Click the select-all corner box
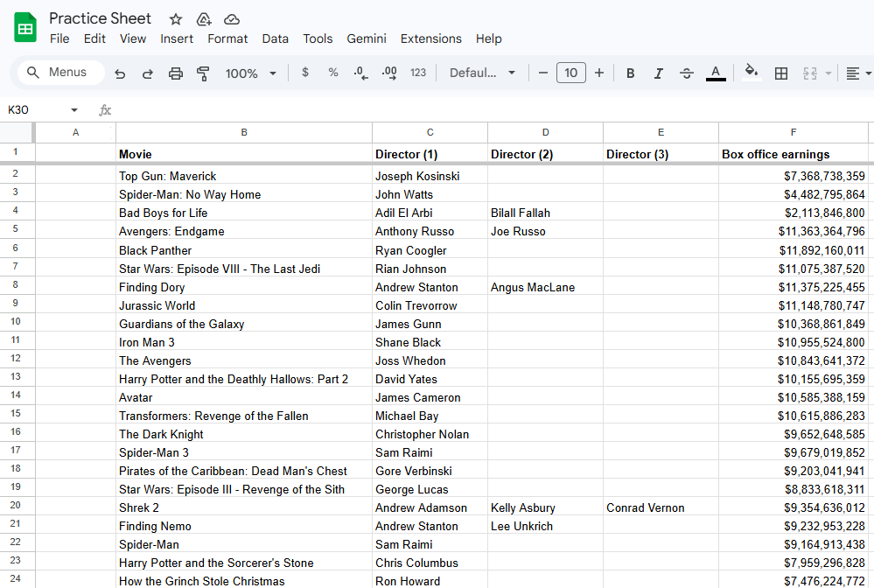Image resolution: width=874 pixels, height=588 pixels. 16,133
